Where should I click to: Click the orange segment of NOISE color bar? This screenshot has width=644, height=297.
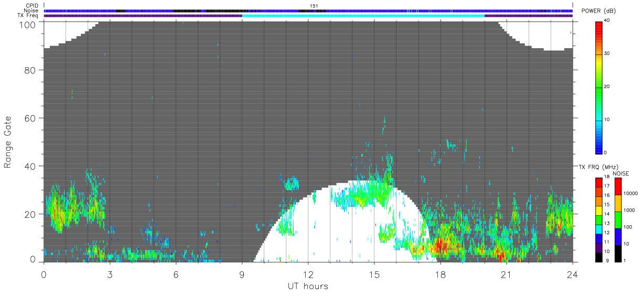click(618, 203)
